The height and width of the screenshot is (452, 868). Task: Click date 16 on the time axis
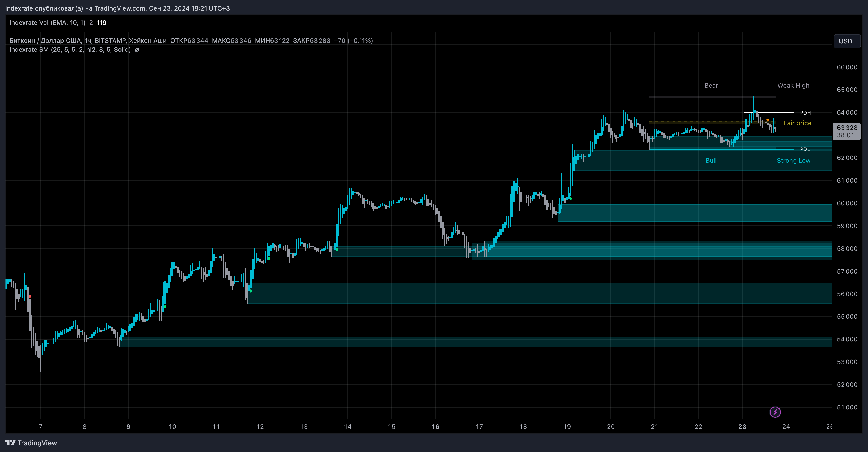435,426
